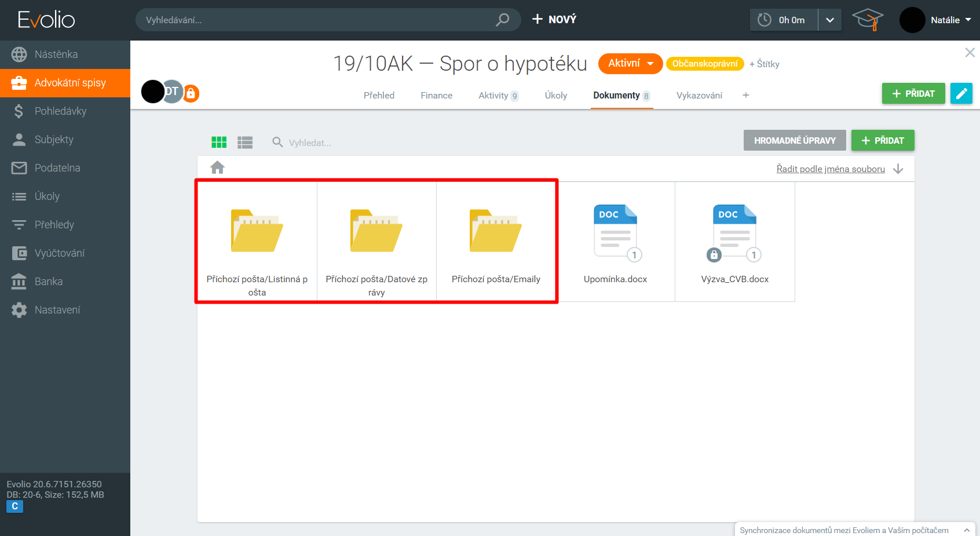Click the Občanskoprávní tag
This screenshot has height=536, width=980.
point(705,64)
